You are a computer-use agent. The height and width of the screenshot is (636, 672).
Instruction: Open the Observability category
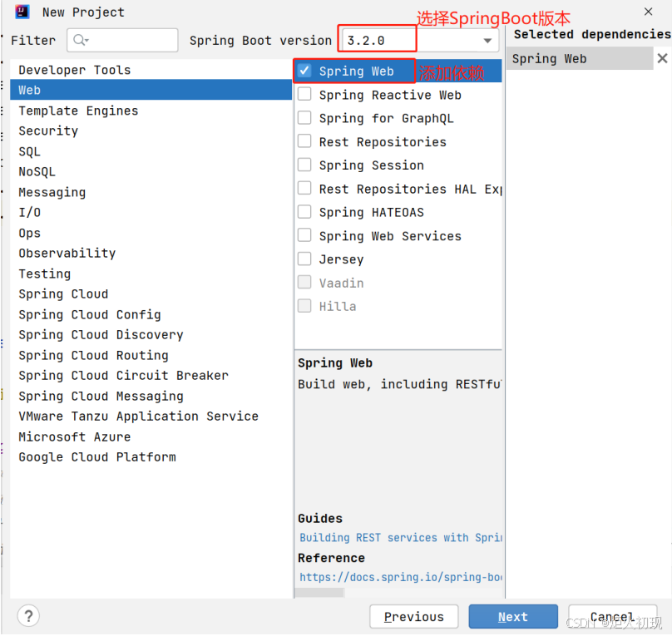click(151, 253)
